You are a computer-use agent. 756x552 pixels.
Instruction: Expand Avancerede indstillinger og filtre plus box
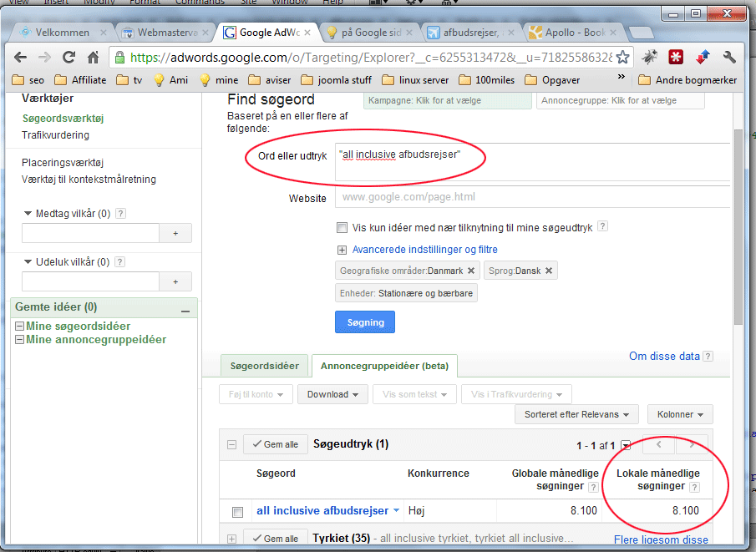tap(342, 250)
